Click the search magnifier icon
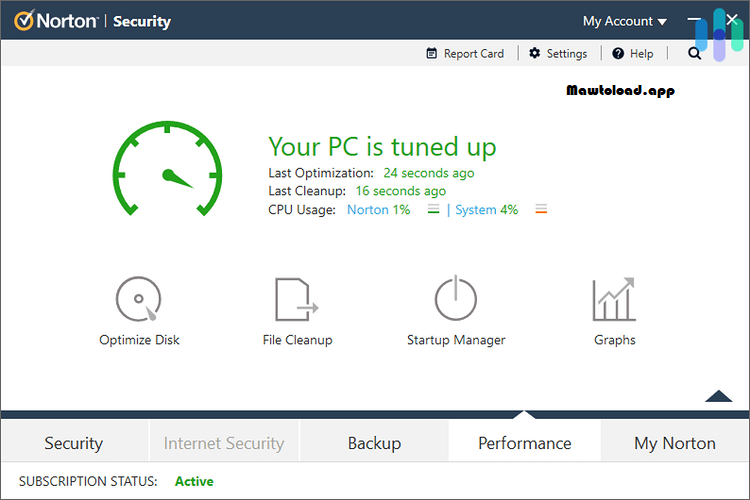The width and height of the screenshot is (750, 500). [695, 53]
